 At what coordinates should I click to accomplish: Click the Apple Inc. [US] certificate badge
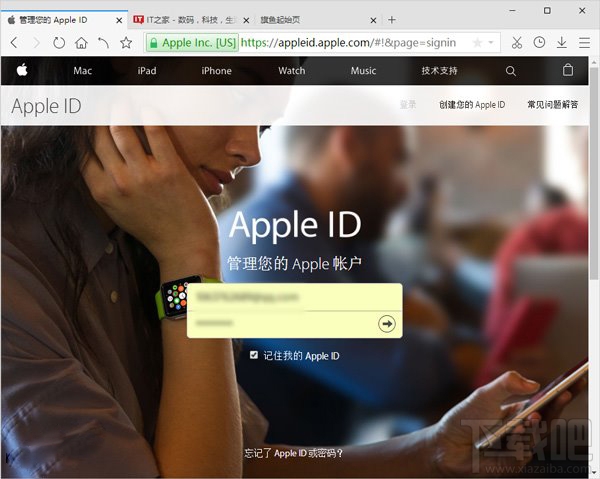(x=192, y=43)
